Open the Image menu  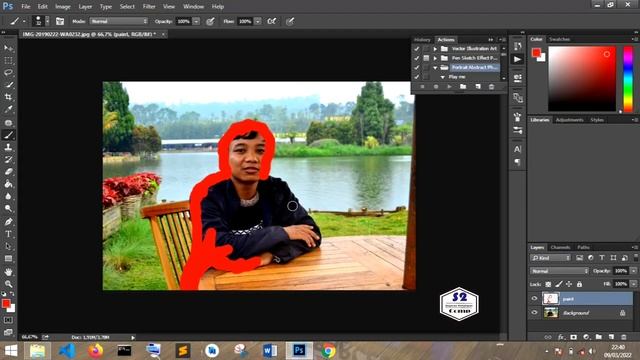[x=62, y=7]
